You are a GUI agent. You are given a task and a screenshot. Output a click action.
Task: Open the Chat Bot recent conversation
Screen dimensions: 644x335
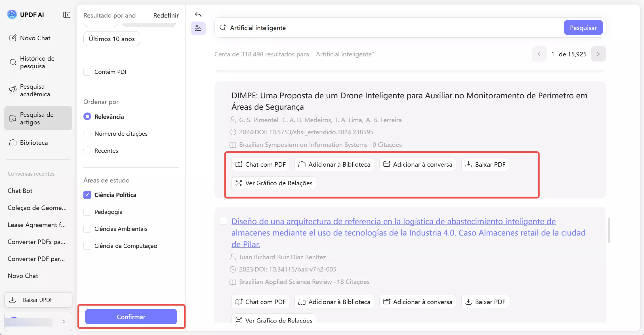(20, 190)
